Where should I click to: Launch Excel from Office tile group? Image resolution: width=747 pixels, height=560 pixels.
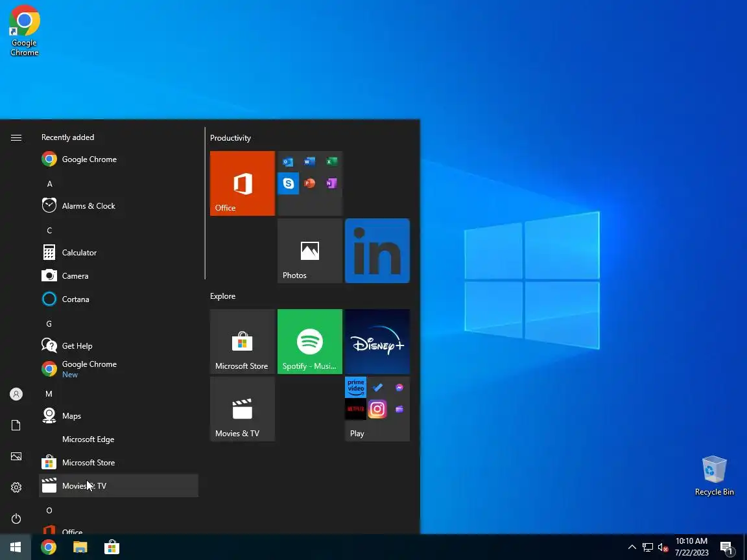pos(331,162)
